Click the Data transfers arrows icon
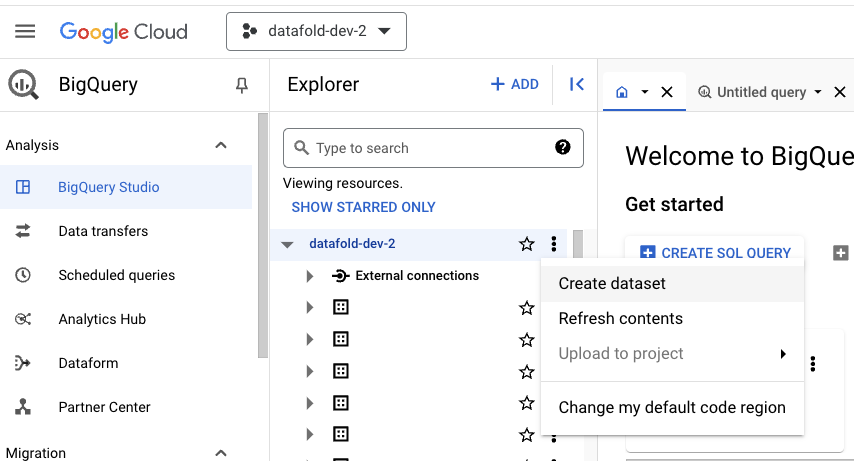 (x=23, y=231)
